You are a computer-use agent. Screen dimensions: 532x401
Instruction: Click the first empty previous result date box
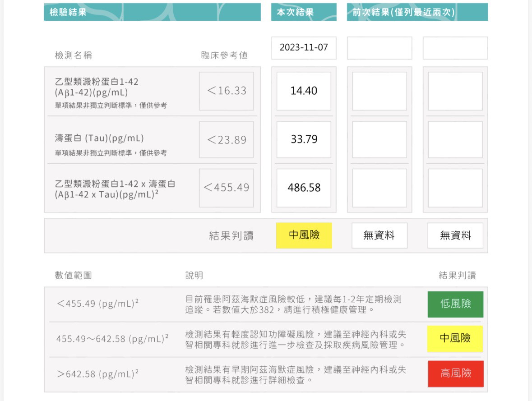pyautogui.click(x=379, y=48)
